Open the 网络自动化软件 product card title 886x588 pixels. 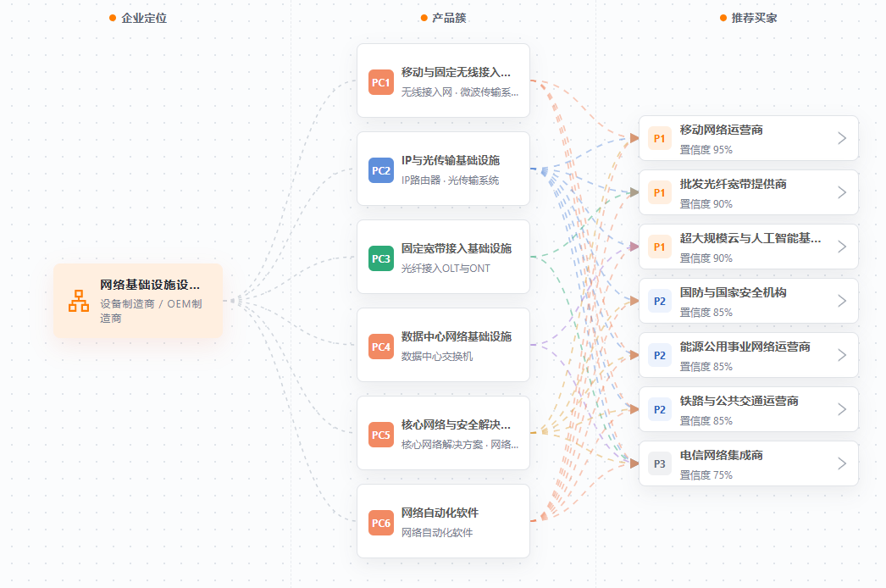pyautogui.click(x=440, y=513)
